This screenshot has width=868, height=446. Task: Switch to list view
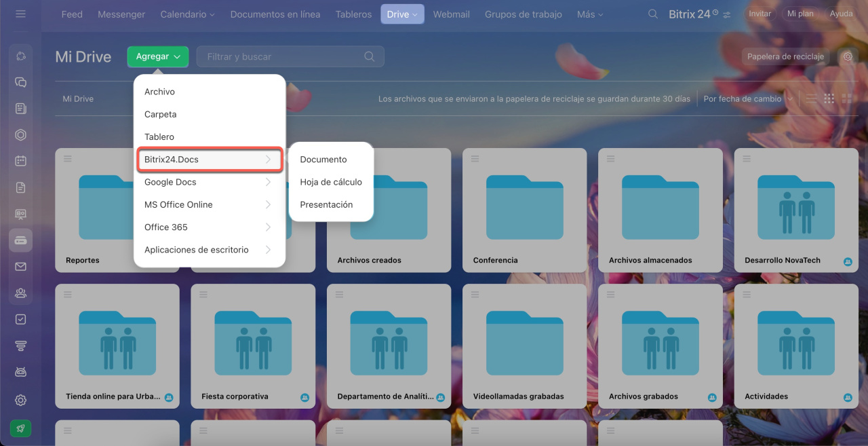[x=812, y=98]
